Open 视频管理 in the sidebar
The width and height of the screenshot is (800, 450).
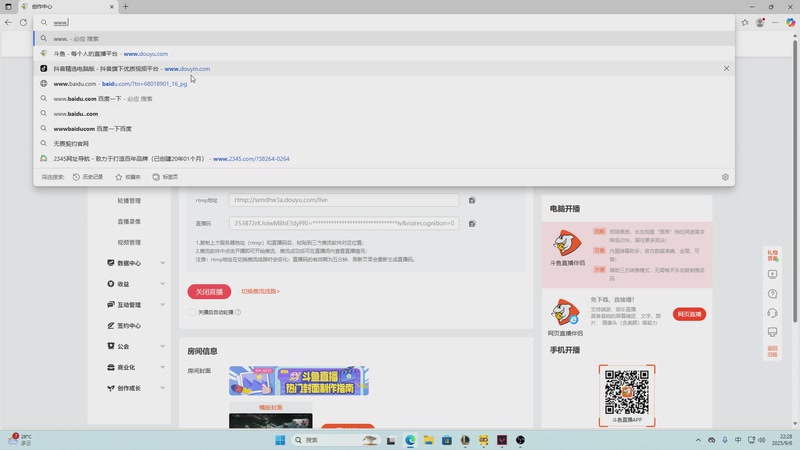coord(129,242)
